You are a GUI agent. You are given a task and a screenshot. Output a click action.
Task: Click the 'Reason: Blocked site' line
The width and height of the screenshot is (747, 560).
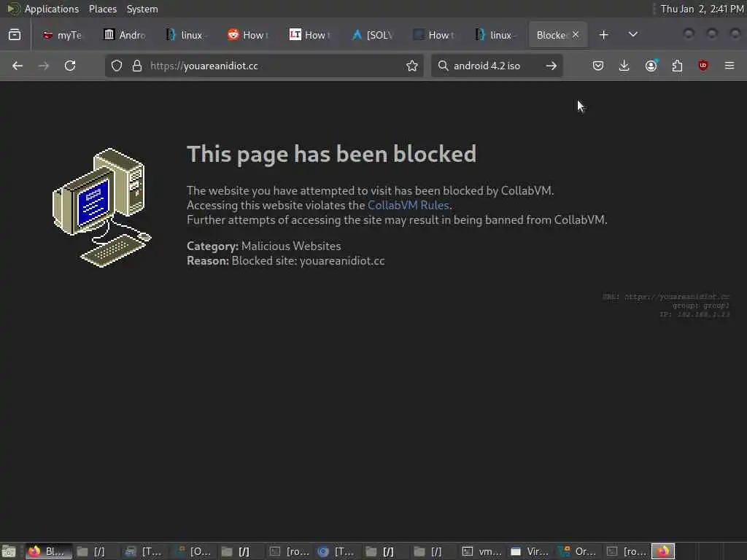pyautogui.click(x=286, y=261)
